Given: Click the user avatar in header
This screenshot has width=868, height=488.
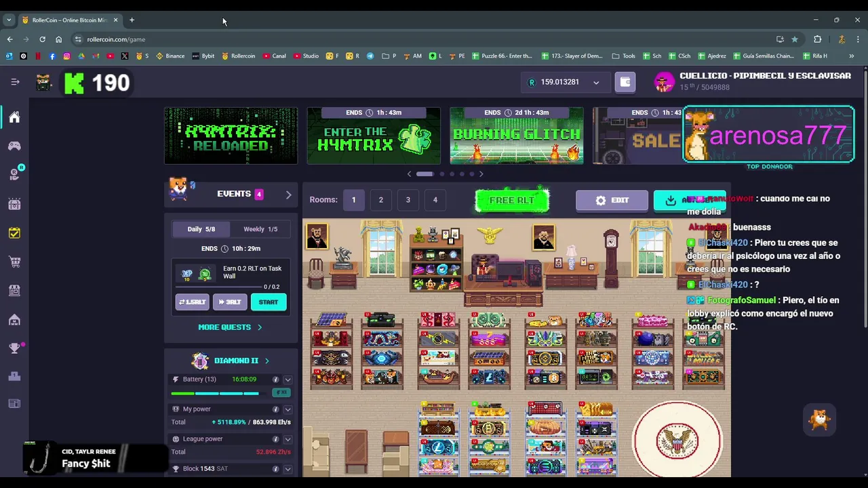Looking at the screenshot, I should point(664,82).
